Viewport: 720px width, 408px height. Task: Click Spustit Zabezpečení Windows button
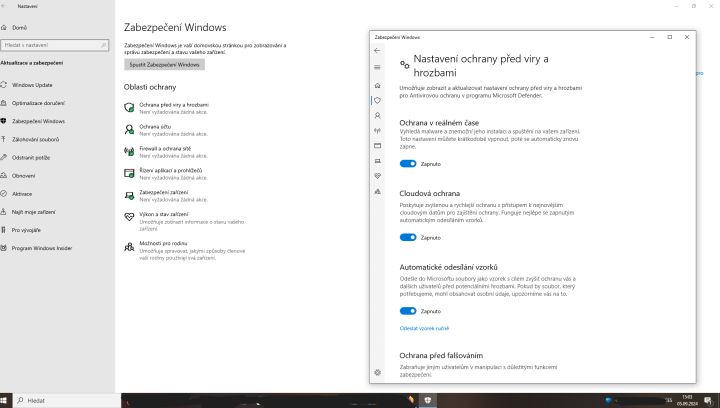pyautogui.click(x=164, y=65)
